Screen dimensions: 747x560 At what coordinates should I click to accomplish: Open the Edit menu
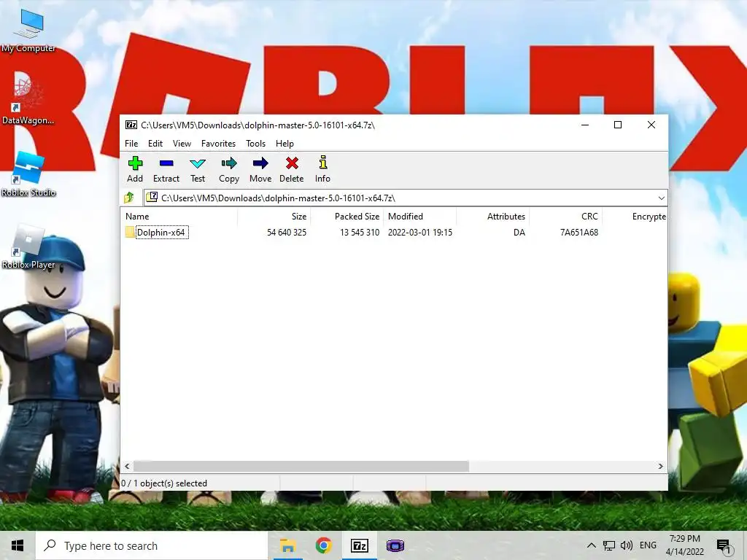pyautogui.click(x=155, y=144)
